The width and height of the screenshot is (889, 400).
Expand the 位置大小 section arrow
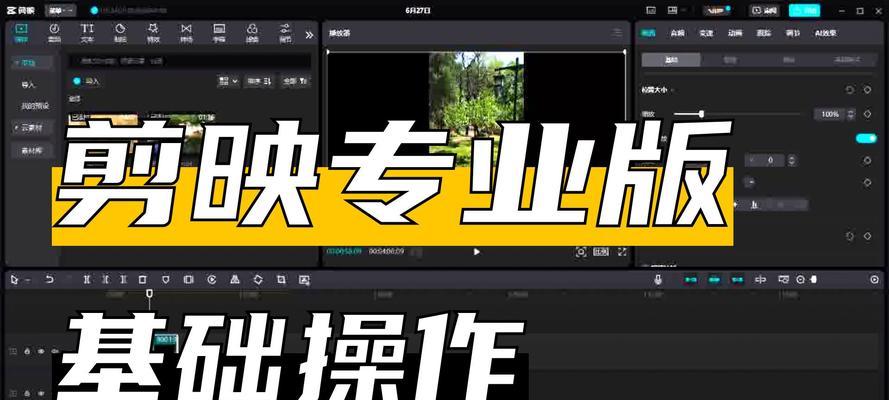pos(673,90)
